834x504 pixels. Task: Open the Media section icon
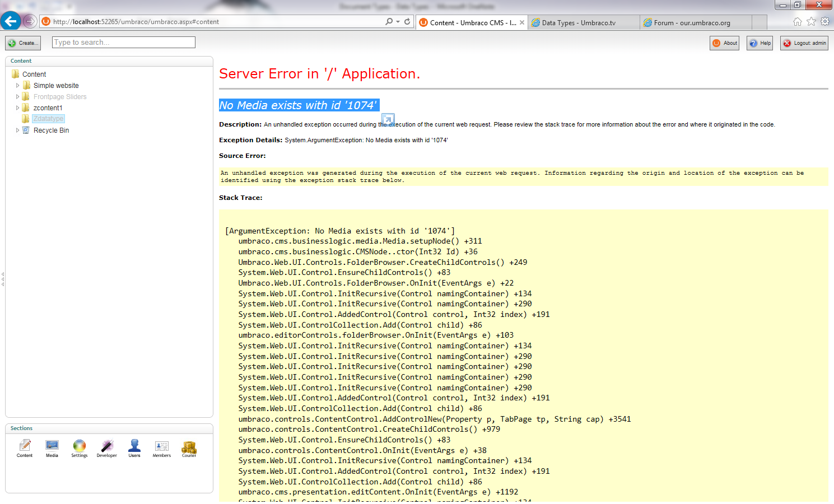52,446
